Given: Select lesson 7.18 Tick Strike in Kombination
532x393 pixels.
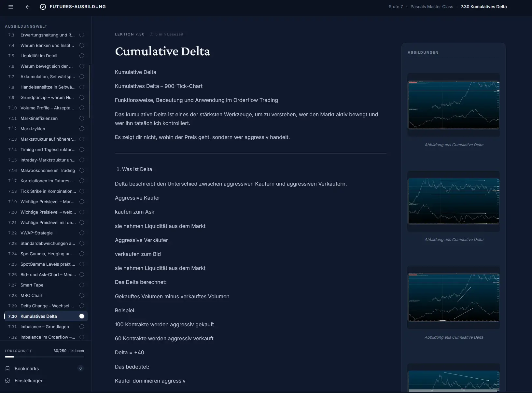Looking at the screenshot, I should 46,191.
